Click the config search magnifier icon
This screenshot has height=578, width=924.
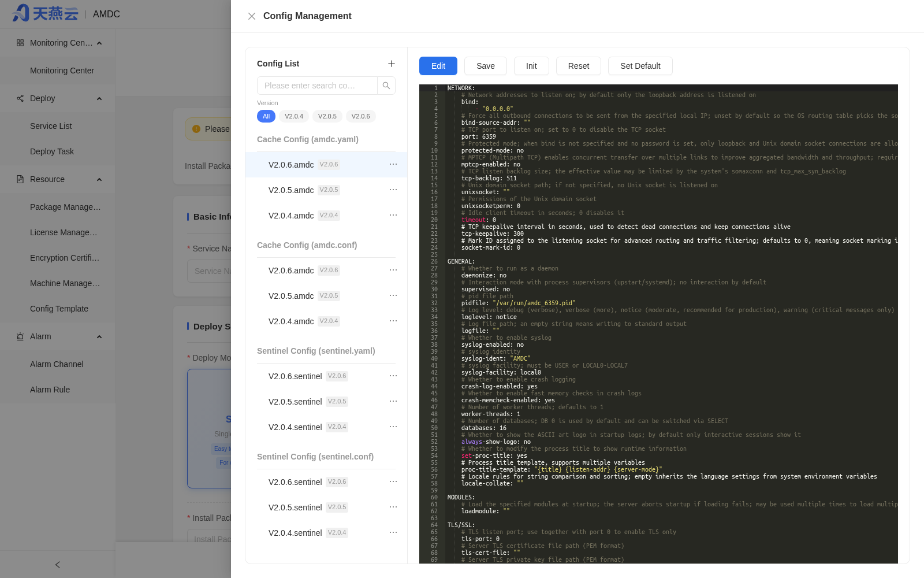[386, 86]
